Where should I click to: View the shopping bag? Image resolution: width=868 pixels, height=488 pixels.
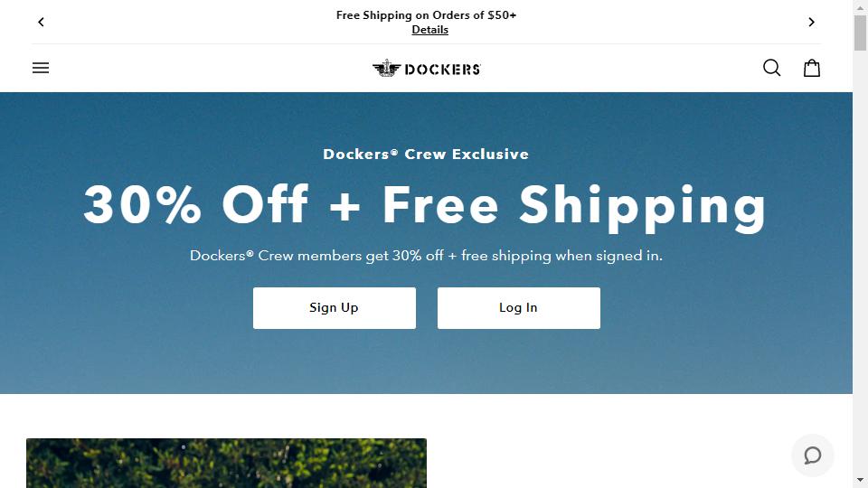812,68
